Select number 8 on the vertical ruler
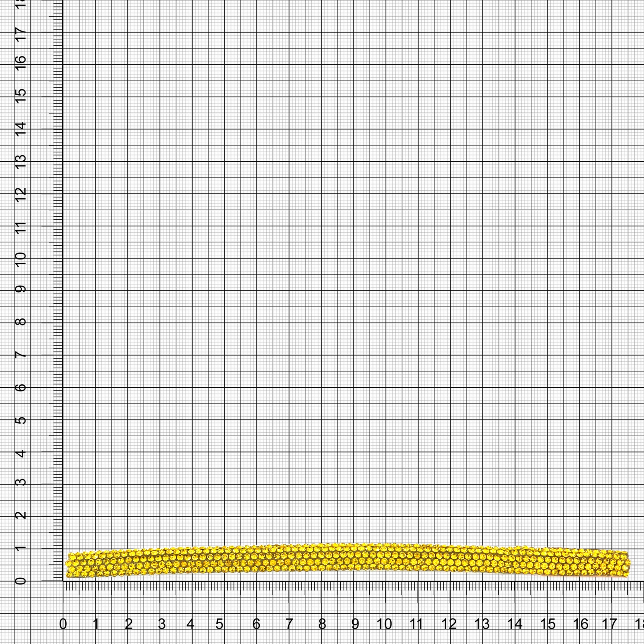The width and height of the screenshot is (644, 644). (21, 322)
